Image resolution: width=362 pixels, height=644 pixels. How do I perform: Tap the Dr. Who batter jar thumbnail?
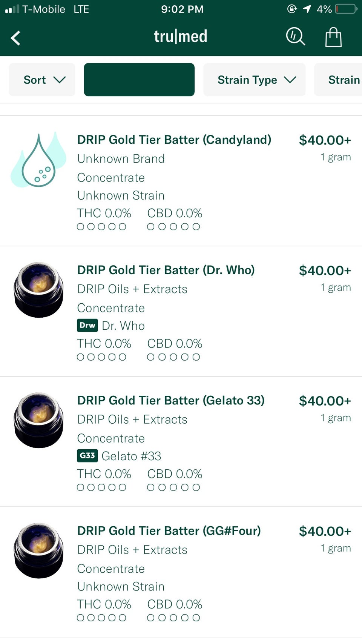tap(38, 290)
